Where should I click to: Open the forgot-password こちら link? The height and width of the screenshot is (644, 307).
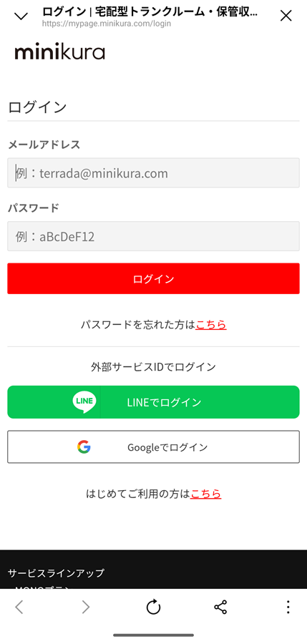click(211, 325)
